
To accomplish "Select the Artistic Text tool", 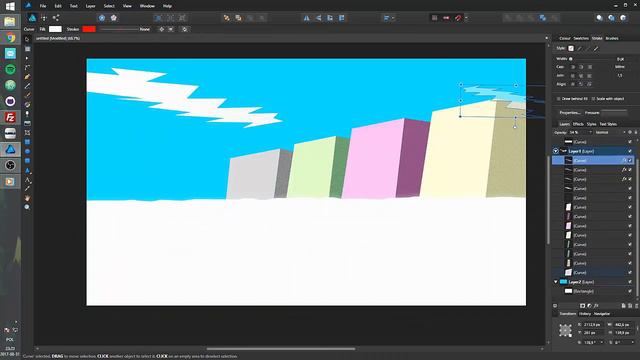I will tap(27, 170).
